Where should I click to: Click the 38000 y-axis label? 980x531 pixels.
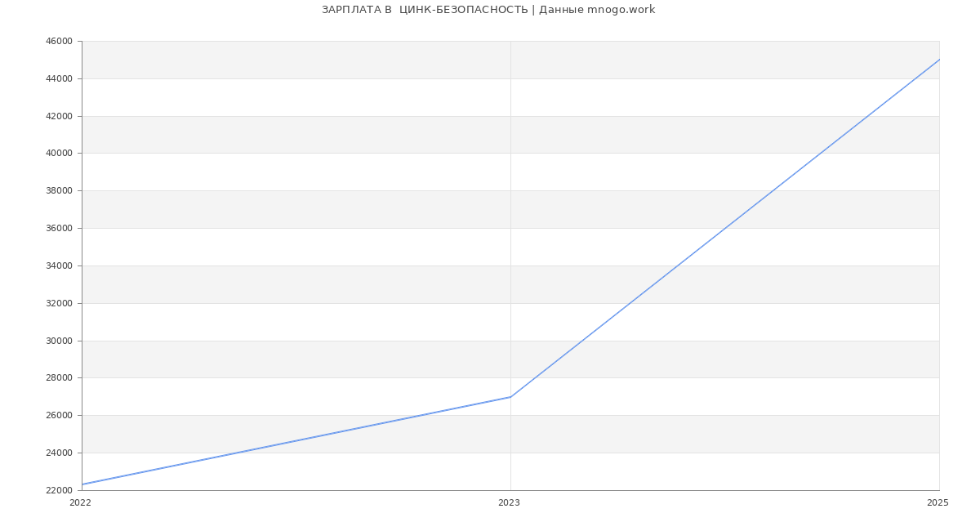click(58, 191)
